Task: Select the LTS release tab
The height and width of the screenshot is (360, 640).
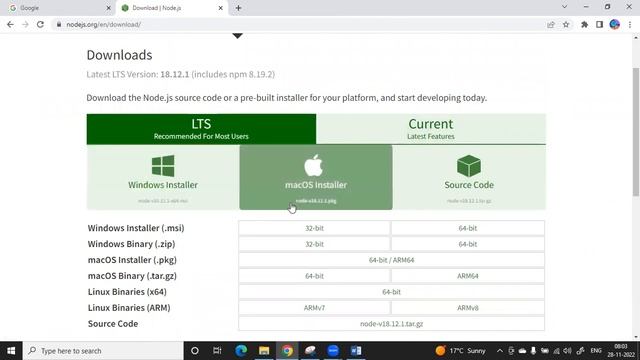Action: tap(201, 129)
